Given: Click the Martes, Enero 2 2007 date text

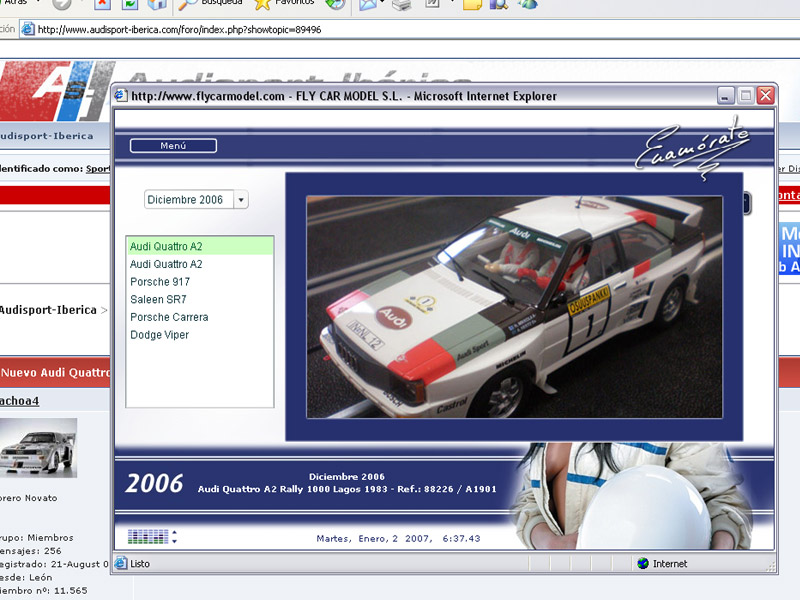Looking at the screenshot, I should point(398,538).
